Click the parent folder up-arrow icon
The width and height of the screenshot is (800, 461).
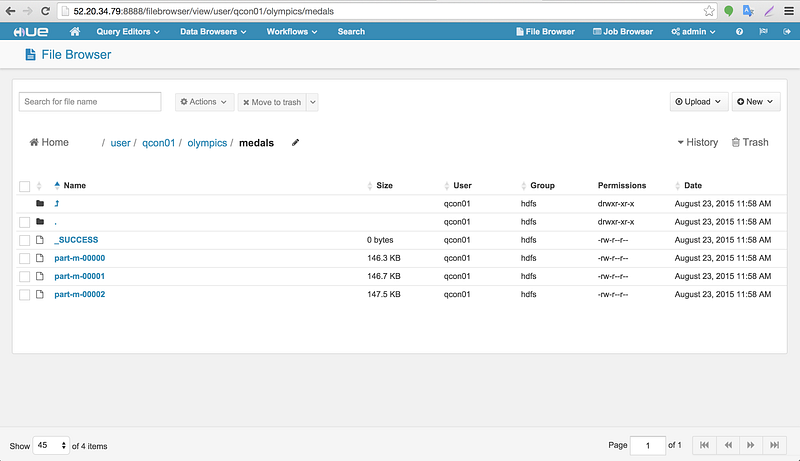click(x=57, y=203)
